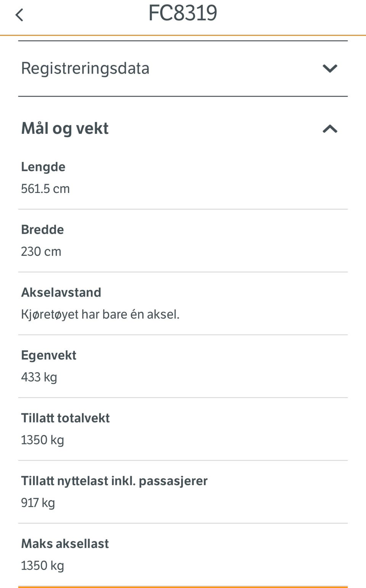366x588 pixels.
Task: Tap Tillatt nyttelast inkl. passasjerer label
Action: coord(114,481)
